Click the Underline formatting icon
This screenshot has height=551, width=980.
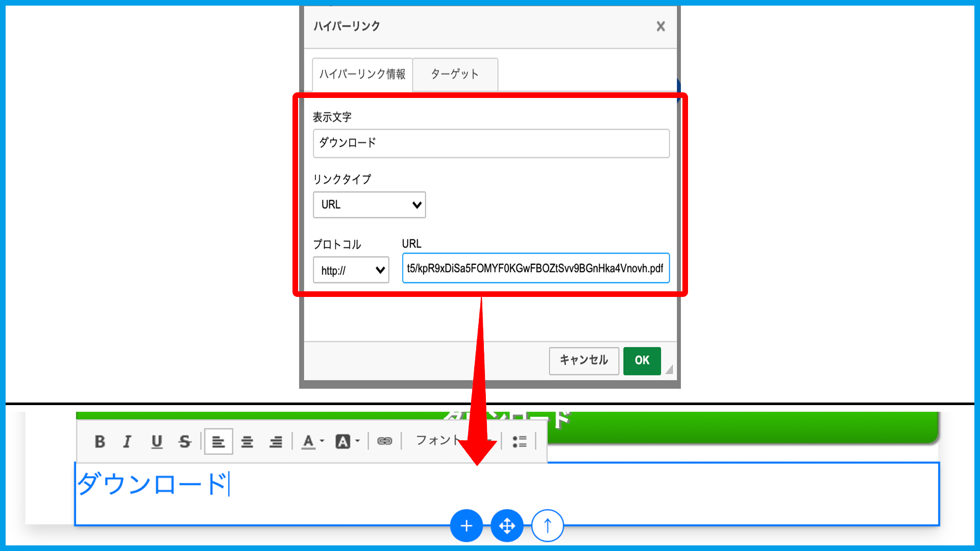pos(157,441)
